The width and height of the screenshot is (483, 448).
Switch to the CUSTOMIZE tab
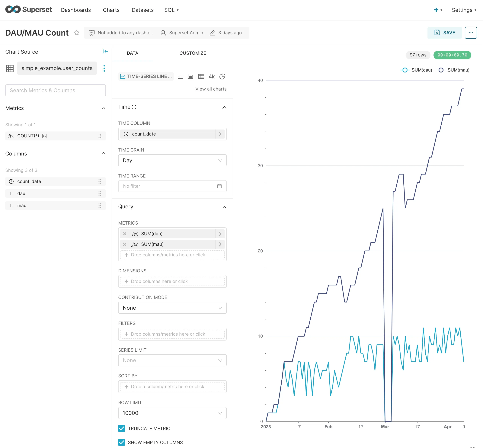[x=193, y=53]
